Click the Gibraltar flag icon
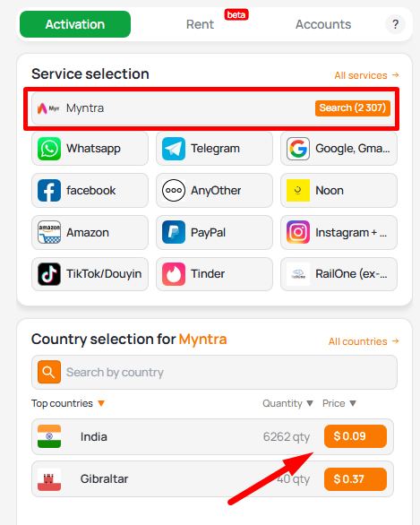 click(49, 479)
